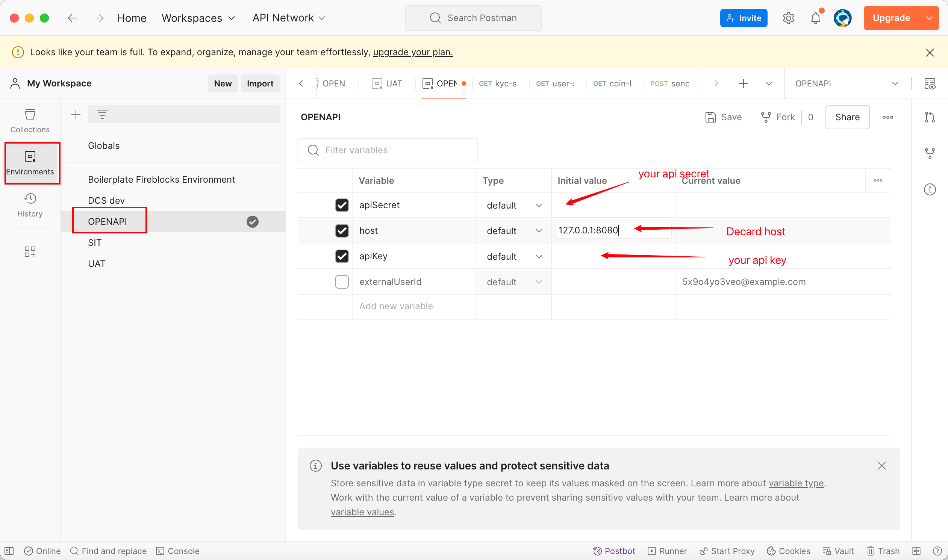Click the Import button
This screenshot has width=948, height=560.
point(260,83)
